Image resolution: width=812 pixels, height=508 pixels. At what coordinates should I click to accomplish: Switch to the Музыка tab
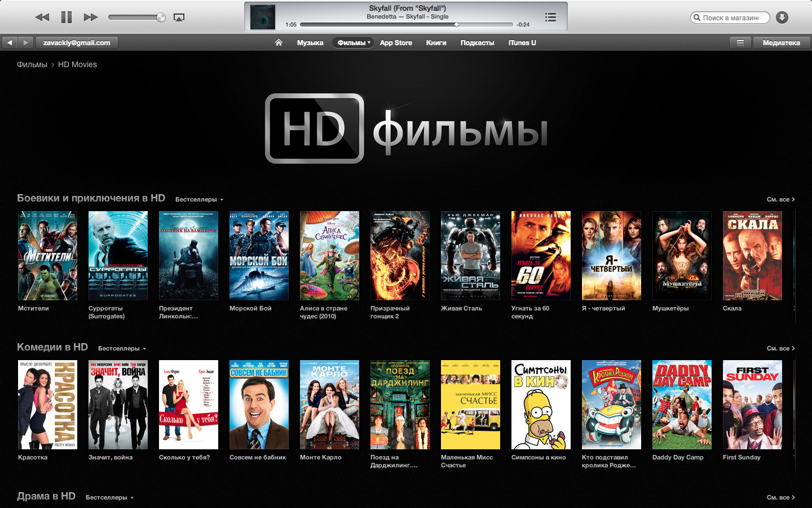point(310,43)
